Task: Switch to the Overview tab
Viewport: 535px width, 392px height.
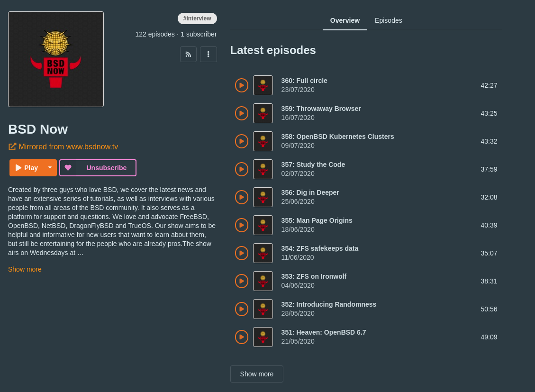Action: click(345, 20)
